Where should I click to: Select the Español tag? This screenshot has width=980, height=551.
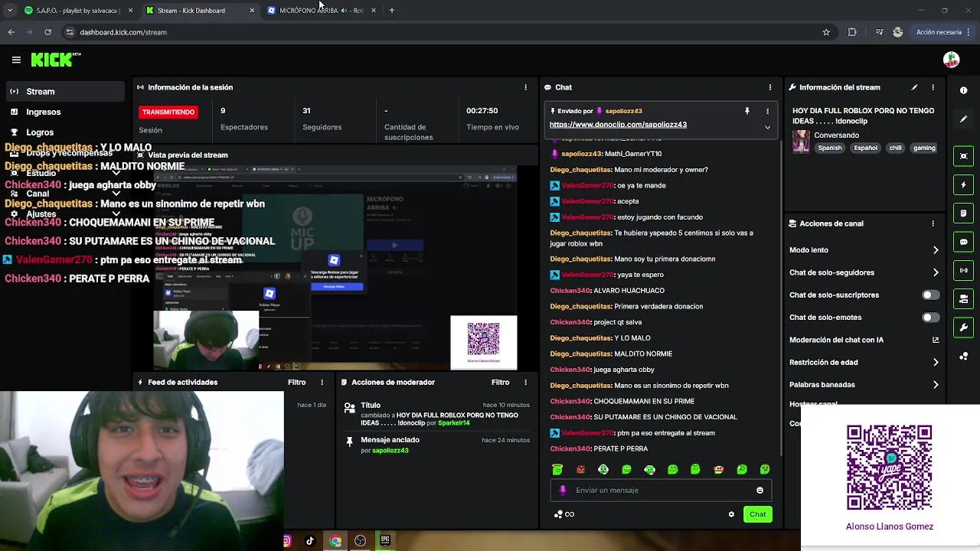[x=865, y=148]
